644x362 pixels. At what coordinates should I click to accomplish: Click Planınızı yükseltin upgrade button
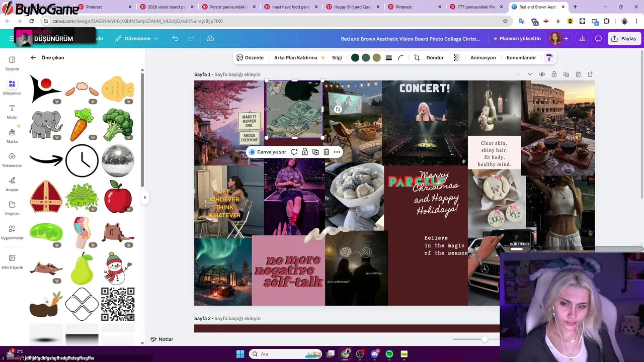(x=516, y=39)
